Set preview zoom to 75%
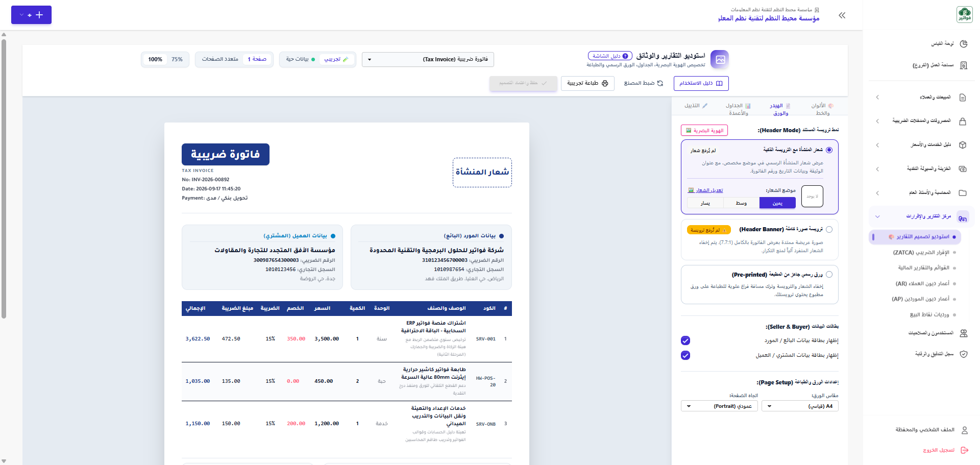The image size is (980, 465). coord(177,60)
